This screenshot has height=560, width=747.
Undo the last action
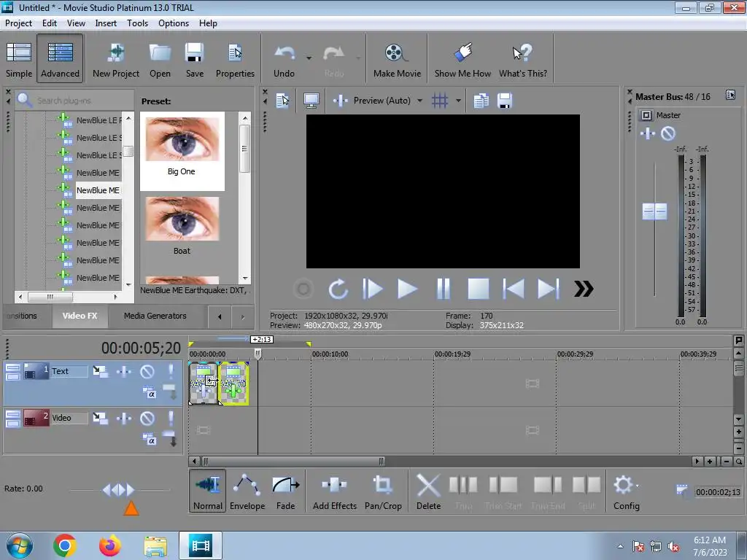pos(285,59)
